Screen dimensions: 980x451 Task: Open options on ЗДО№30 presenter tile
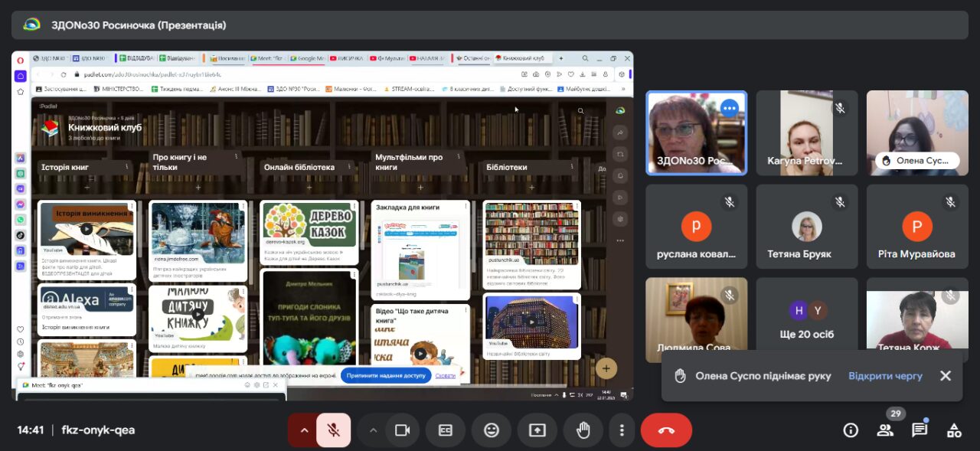[x=729, y=109]
